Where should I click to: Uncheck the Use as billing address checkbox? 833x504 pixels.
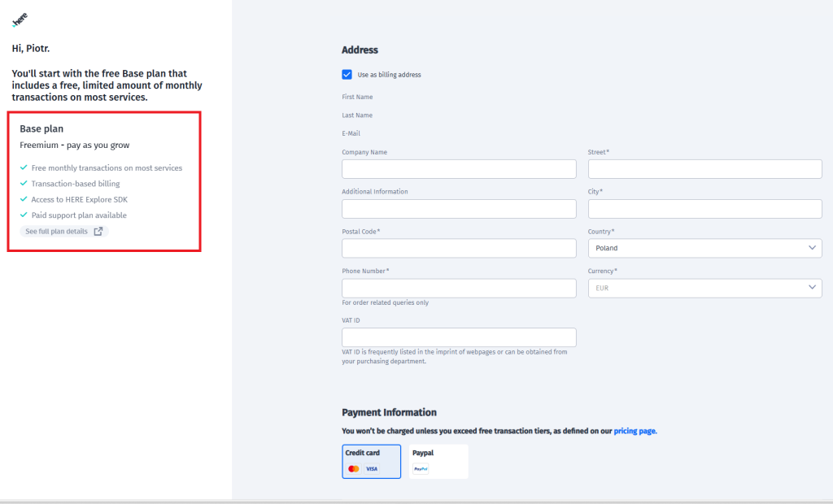coord(347,75)
